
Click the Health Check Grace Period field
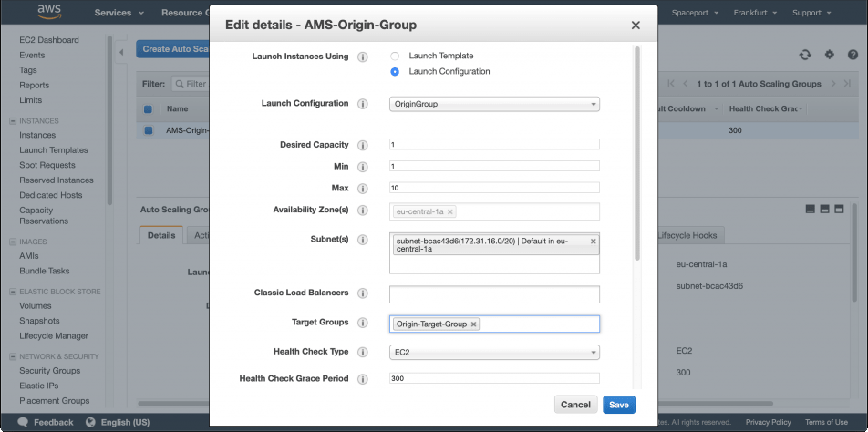[x=494, y=378]
